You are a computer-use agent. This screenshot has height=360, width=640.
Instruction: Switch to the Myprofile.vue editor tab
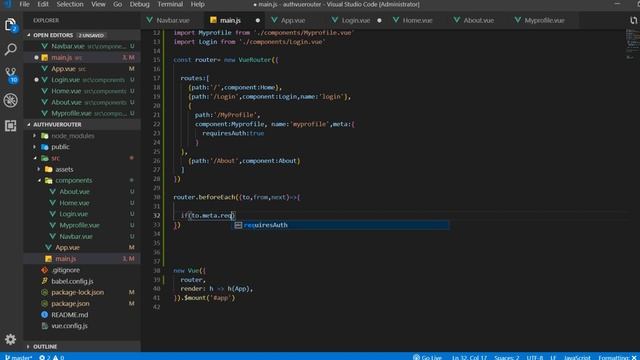tap(544, 20)
